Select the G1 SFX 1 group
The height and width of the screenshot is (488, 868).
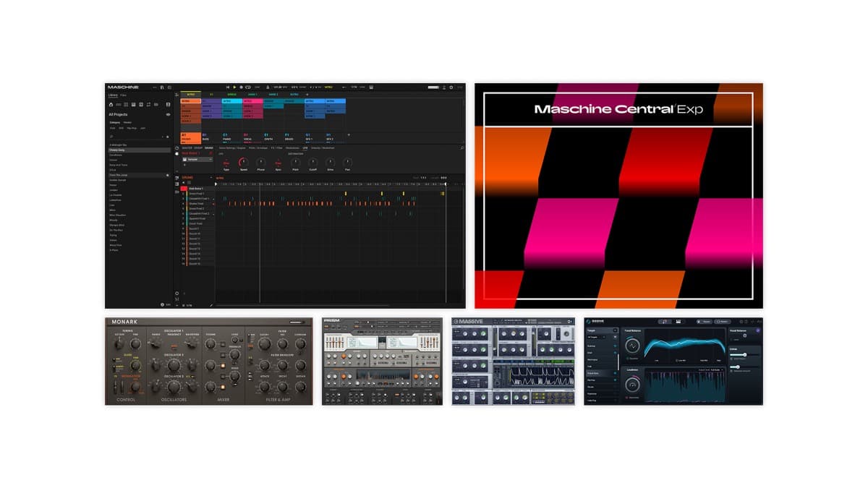pos(314,138)
